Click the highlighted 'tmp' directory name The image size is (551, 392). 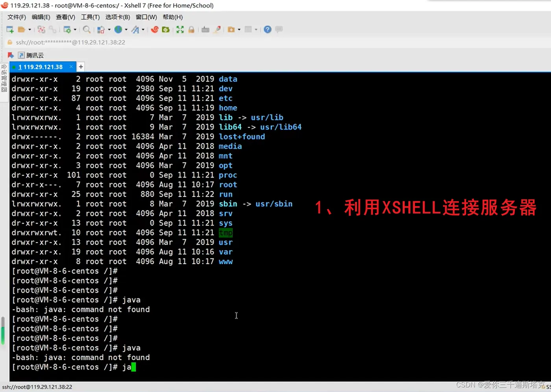tap(226, 233)
